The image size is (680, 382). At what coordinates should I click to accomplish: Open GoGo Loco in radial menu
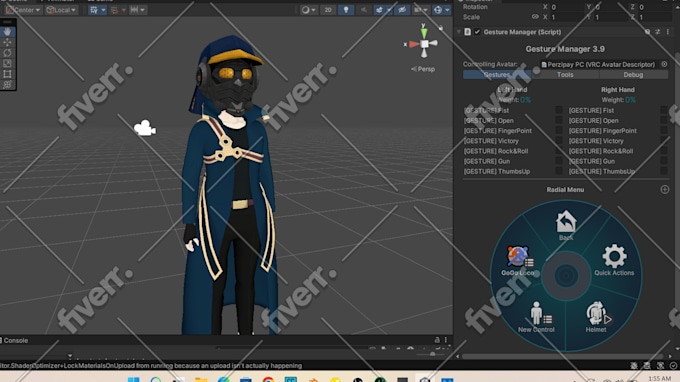click(518, 260)
